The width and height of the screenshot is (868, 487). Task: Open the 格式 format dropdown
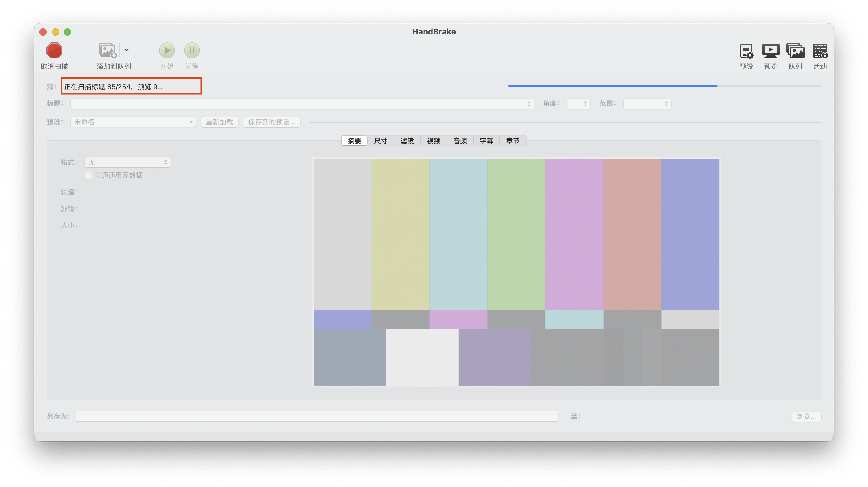127,162
